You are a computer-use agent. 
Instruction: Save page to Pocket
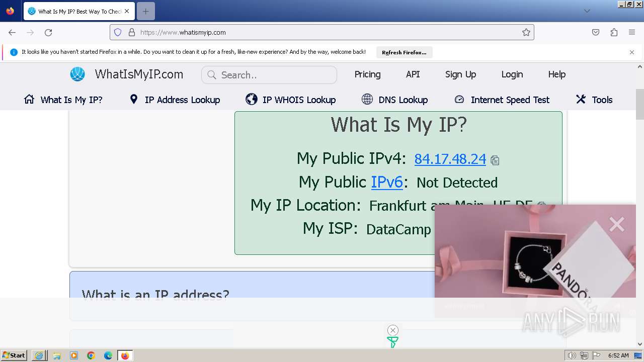(596, 32)
